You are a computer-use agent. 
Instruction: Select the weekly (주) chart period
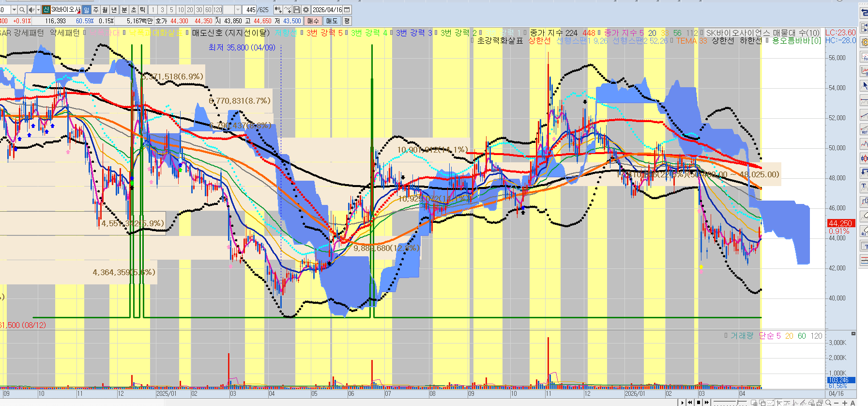pos(96,10)
